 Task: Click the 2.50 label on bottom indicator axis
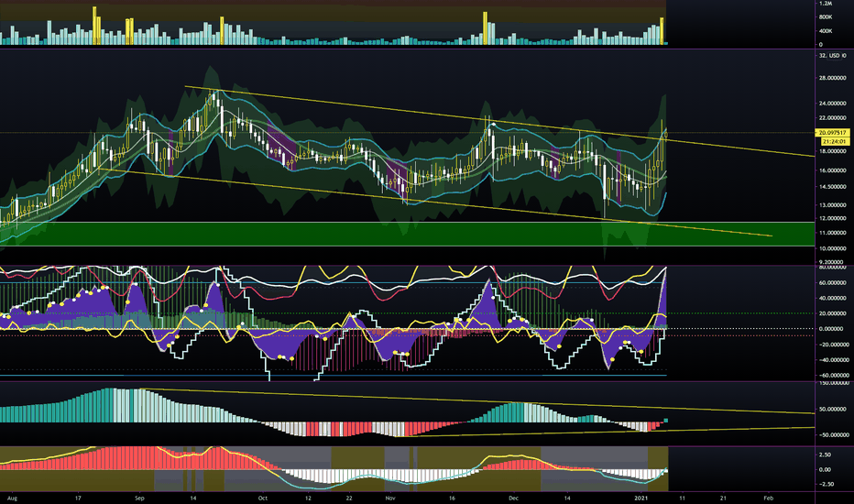[825, 455]
